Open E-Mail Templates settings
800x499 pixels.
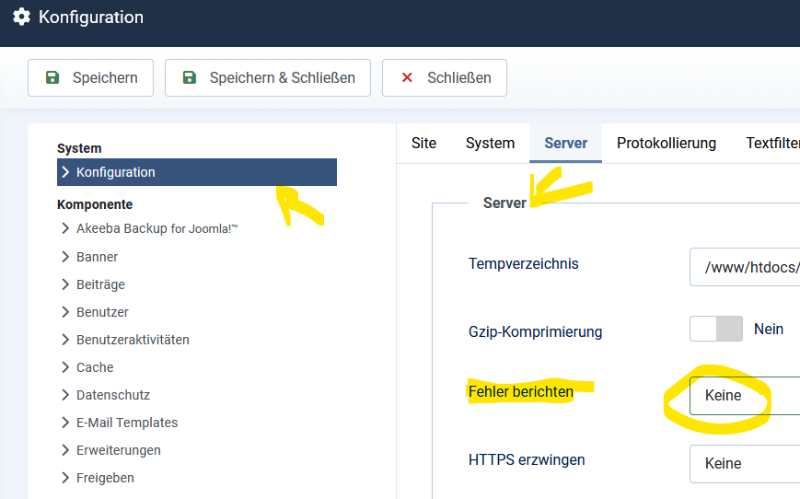point(126,422)
